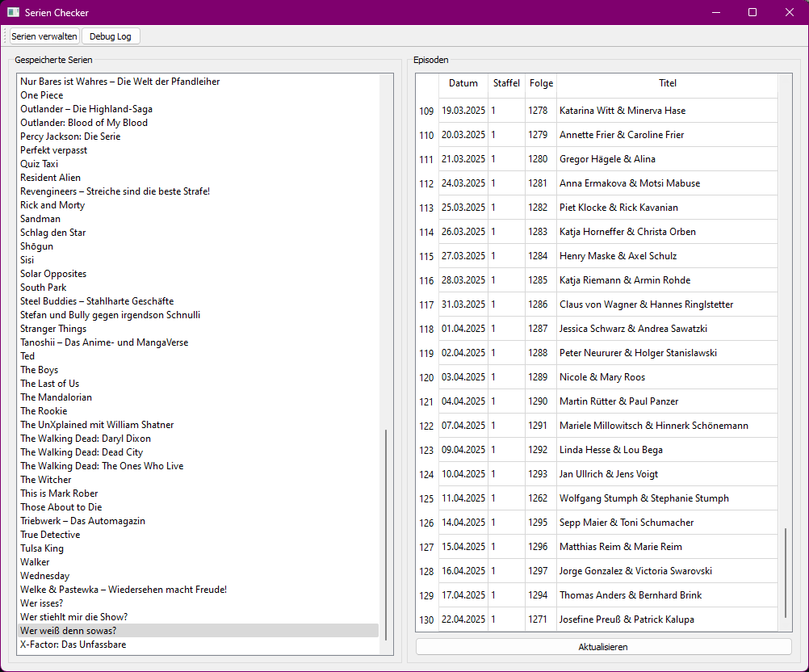This screenshot has width=809, height=672.
Task: Select the 22.04.2025 date cell
Action: (x=463, y=619)
